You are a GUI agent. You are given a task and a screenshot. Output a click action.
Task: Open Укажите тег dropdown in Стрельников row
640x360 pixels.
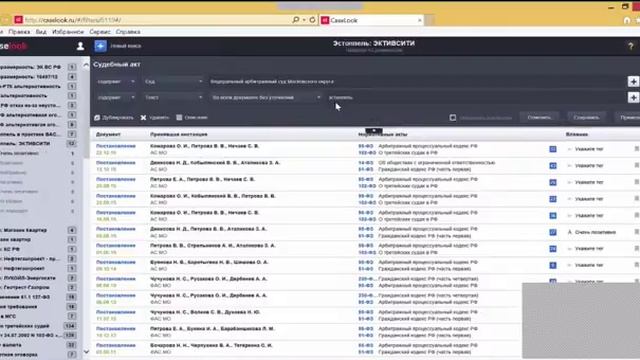click(586, 249)
